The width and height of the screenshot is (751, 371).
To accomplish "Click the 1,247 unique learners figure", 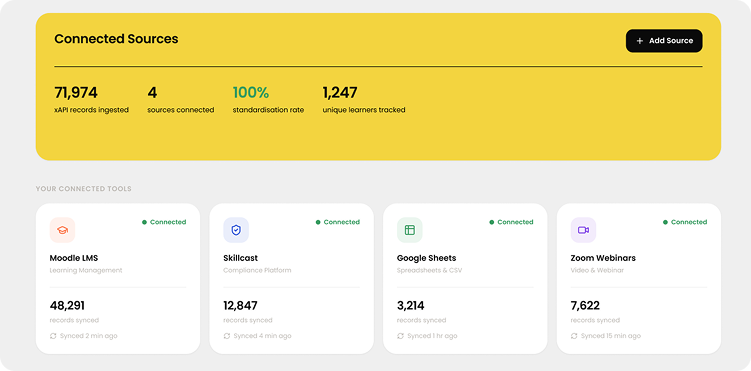I will pyautogui.click(x=340, y=92).
